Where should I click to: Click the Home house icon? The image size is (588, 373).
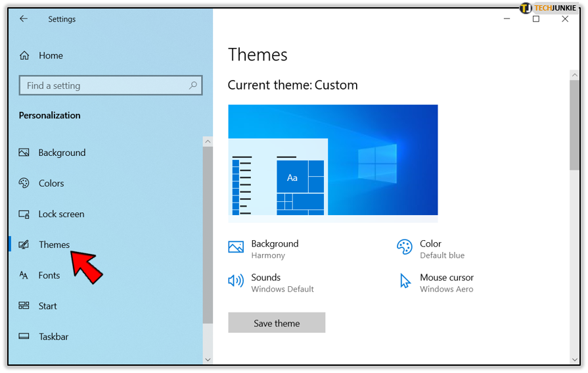[x=24, y=56]
